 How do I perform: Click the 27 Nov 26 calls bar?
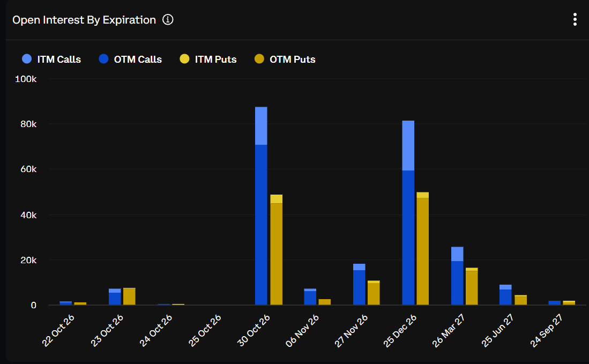[359, 284]
